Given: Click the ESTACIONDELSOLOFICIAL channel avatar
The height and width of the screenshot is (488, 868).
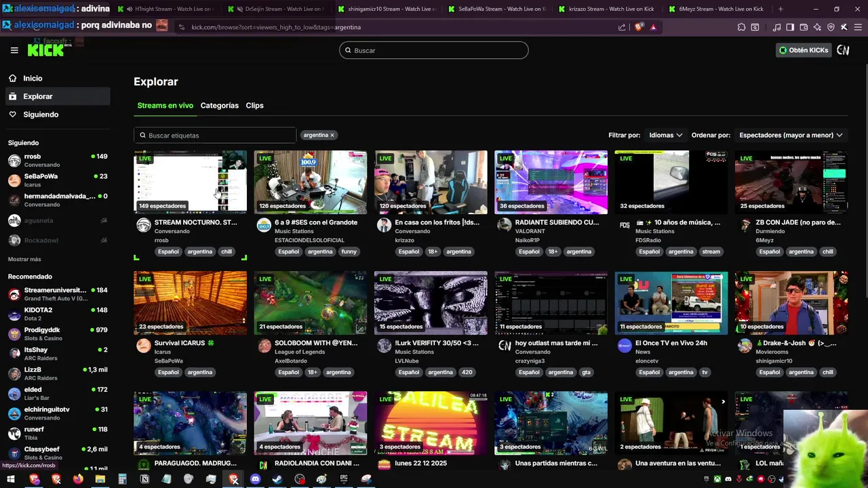Looking at the screenshot, I should coord(264,225).
